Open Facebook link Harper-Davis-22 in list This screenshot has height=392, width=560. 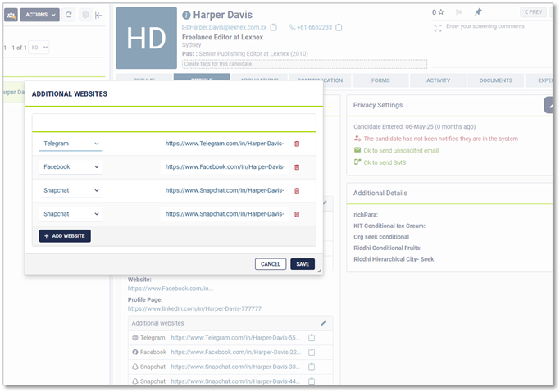tap(235, 353)
